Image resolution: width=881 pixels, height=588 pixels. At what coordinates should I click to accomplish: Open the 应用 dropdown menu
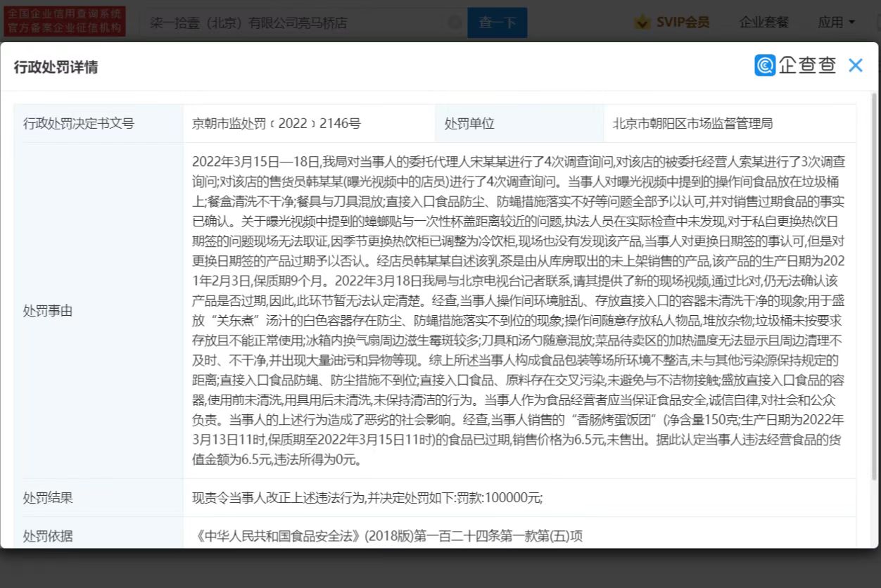[x=836, y=23]
